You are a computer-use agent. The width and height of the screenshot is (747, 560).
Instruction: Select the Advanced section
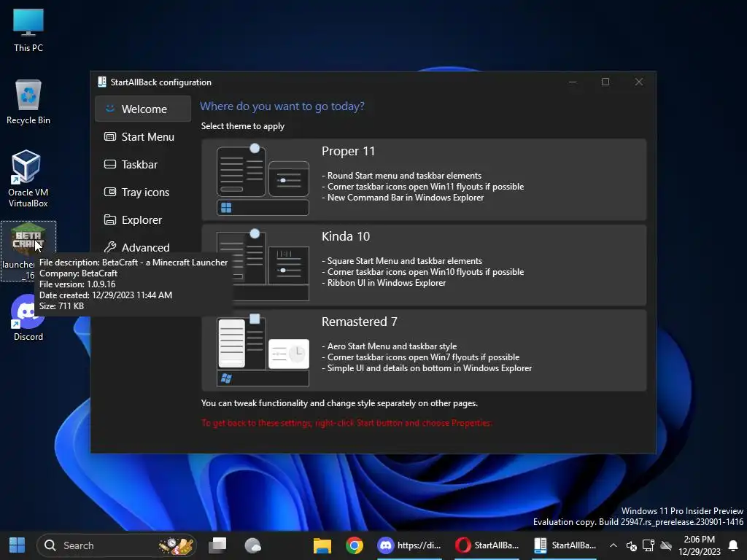coord(143,247)
